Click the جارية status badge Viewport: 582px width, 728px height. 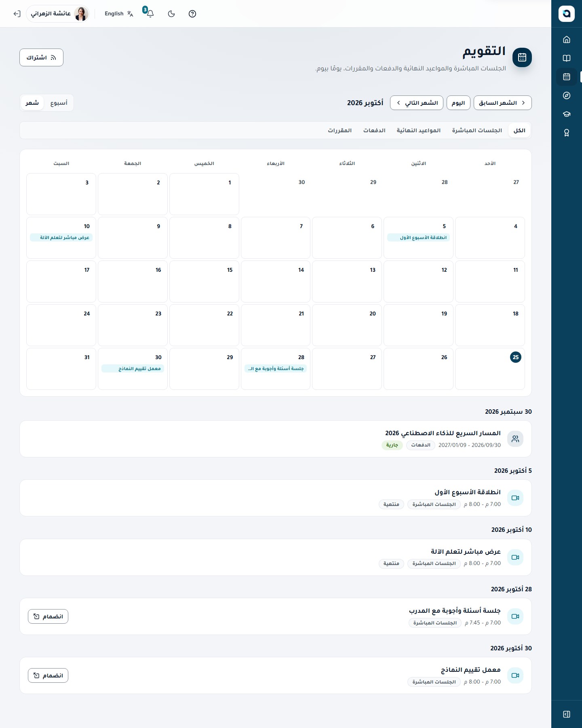coord(392,445)
